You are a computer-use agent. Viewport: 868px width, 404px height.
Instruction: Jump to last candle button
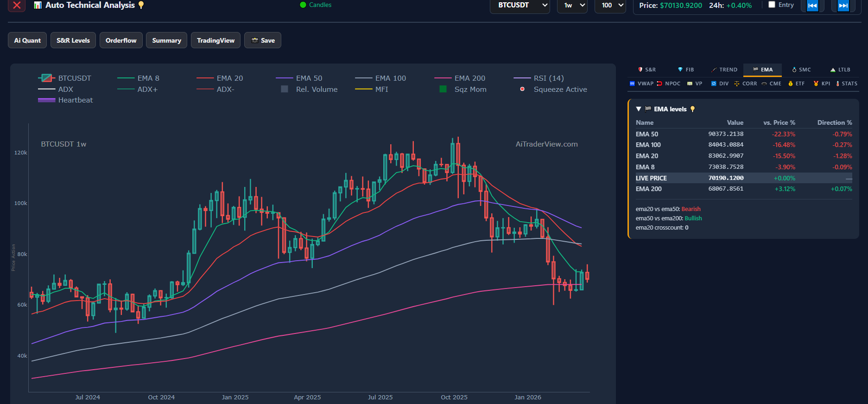click(843, 6)
